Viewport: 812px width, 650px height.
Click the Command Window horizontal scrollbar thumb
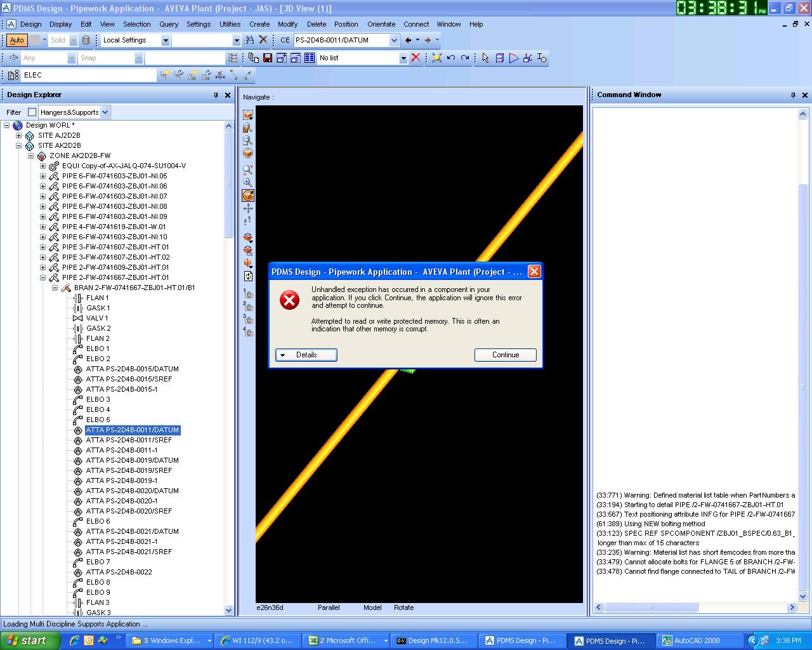[651, 607]
